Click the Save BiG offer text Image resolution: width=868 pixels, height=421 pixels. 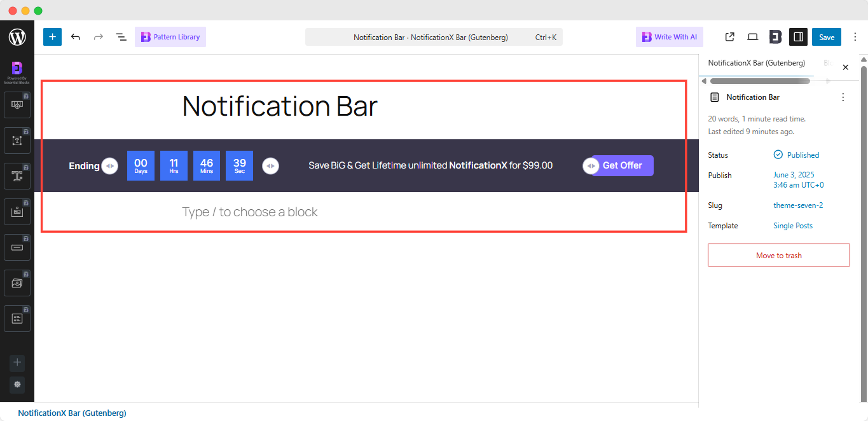431,165
